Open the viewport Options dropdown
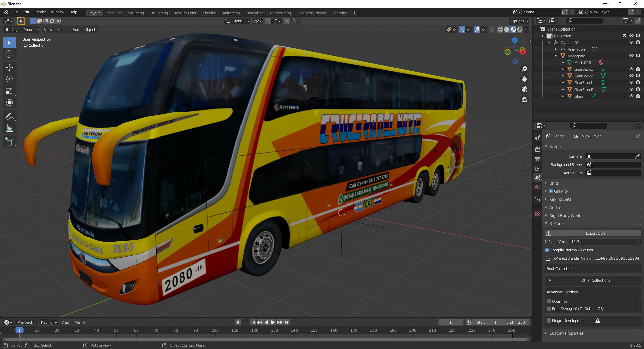The width and height of the screenshot is (644, 349). (x=520, y=21)
